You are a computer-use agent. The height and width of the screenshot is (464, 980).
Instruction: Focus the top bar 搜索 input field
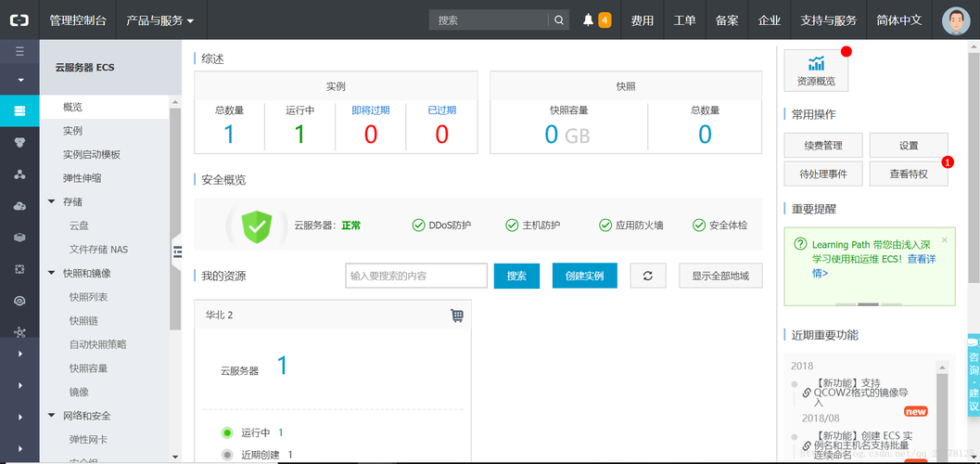[x=489, y=20]
